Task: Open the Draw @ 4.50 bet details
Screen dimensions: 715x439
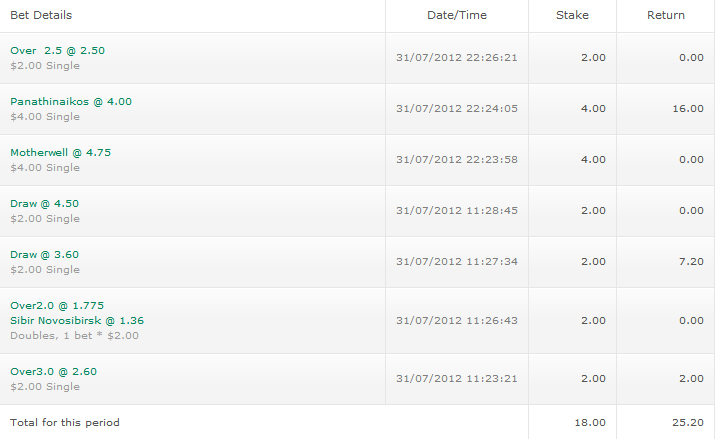Action: tap(44, 203)
